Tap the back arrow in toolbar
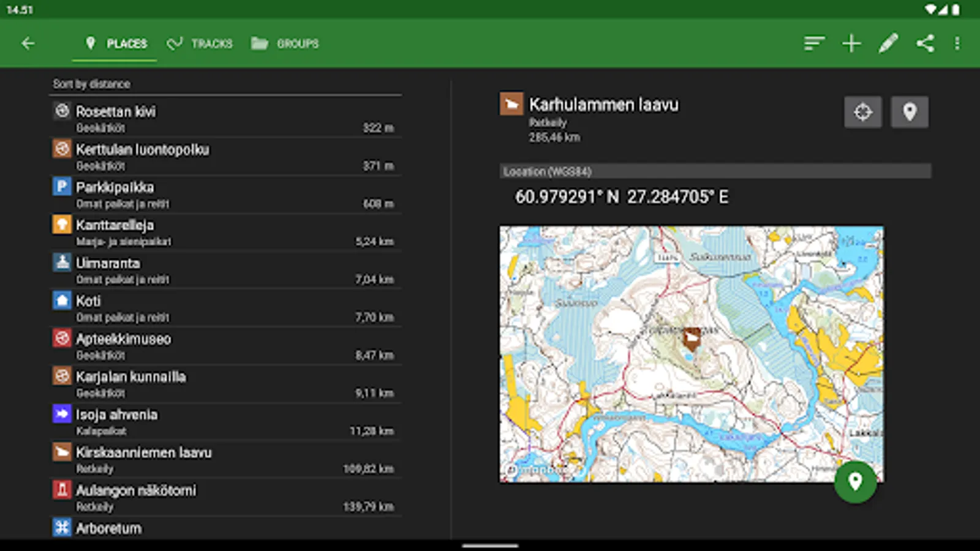 click(28, 43)
